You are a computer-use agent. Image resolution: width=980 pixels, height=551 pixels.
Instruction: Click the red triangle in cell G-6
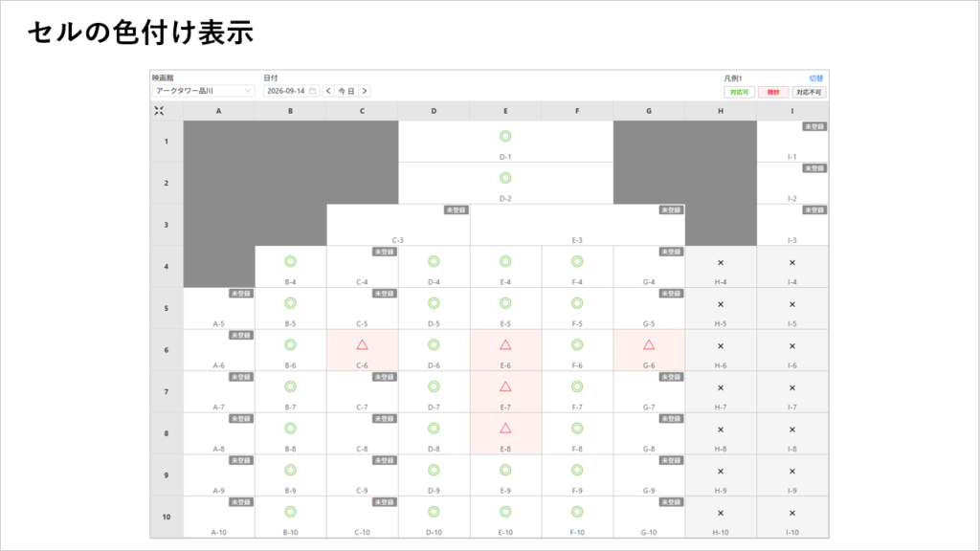[649, 344]
